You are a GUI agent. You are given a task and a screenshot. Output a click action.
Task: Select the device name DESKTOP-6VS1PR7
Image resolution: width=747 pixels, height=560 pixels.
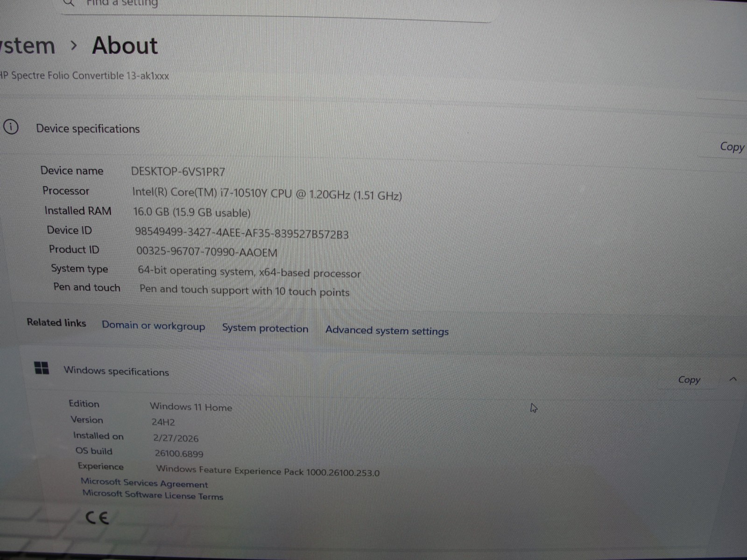coord(178,172)
